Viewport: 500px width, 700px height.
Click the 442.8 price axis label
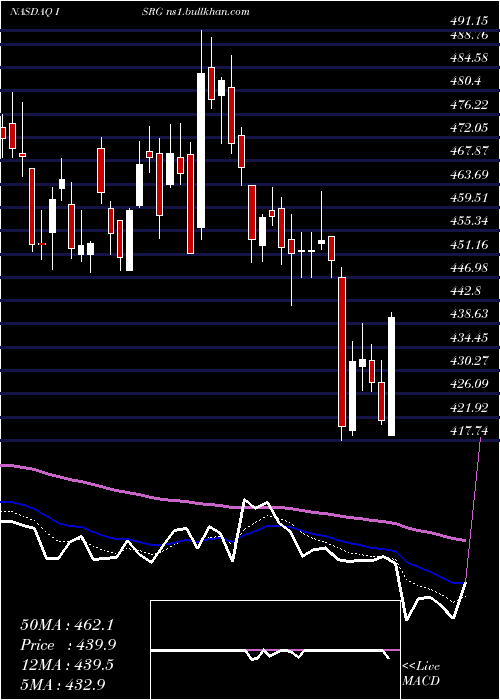(467, 291)
